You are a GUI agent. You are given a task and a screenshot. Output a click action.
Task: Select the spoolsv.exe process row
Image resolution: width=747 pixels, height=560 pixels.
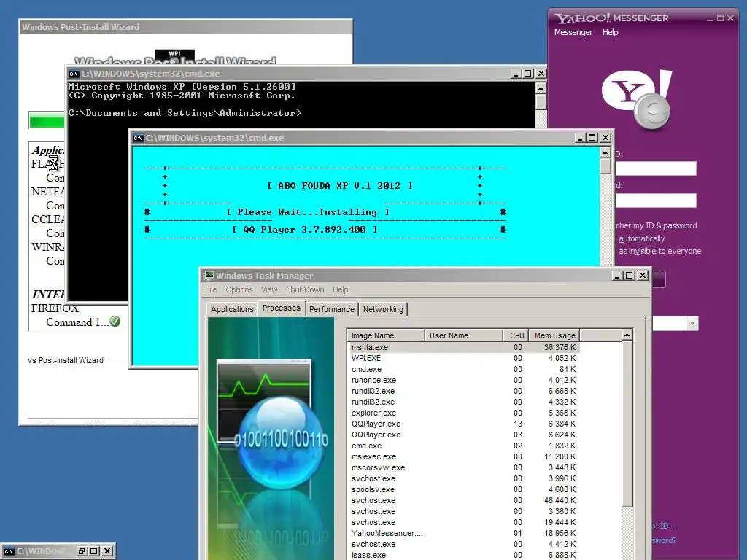tap(463, 489)
